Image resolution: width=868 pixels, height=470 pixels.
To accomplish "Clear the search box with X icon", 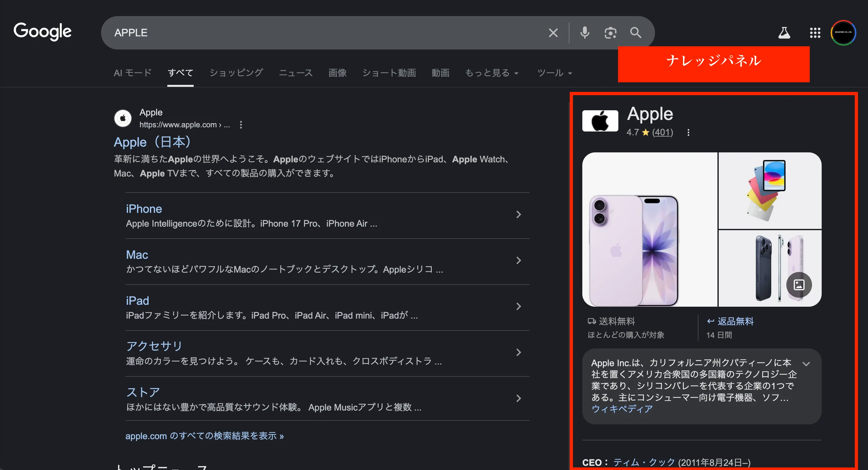I will [553, 33].
